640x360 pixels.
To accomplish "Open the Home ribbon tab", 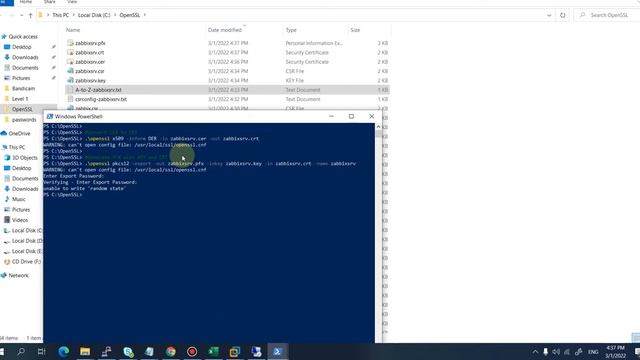I will tap(26, 2).
